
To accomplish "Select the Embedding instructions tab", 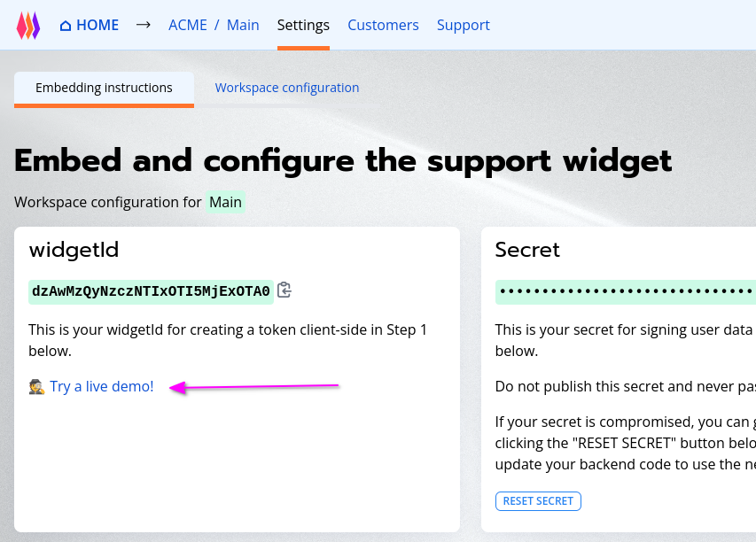I will (x=104, y=88).
